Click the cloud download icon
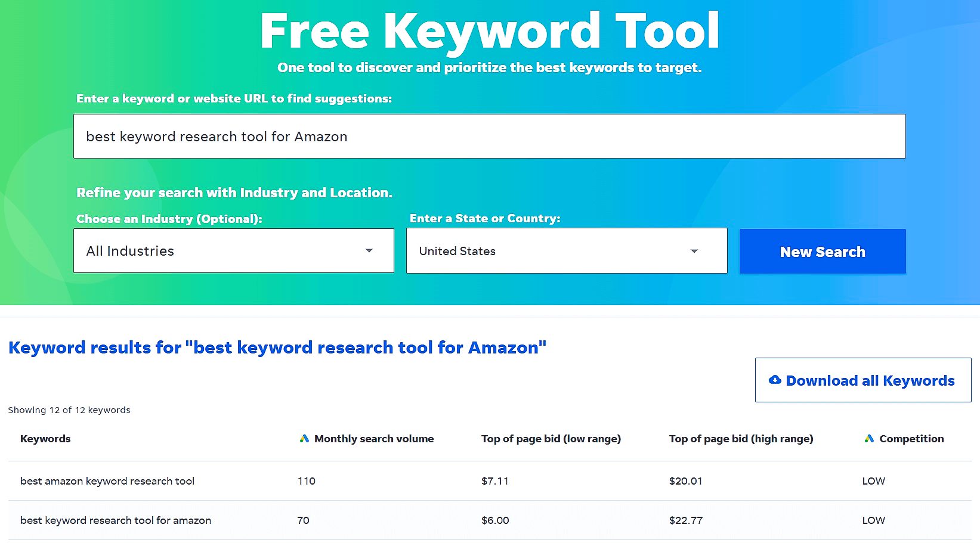The height and width of the screenshot is (543, 980). click(775, 380)
